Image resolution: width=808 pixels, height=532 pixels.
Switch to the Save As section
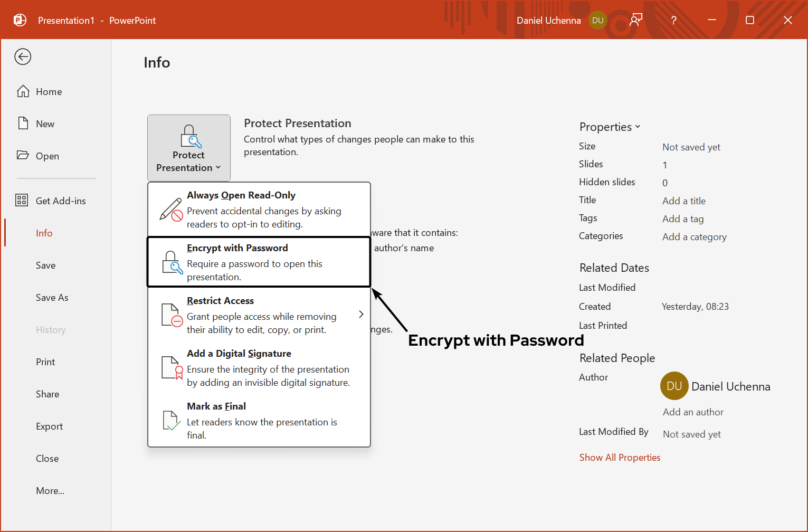[x=52, y=297]
